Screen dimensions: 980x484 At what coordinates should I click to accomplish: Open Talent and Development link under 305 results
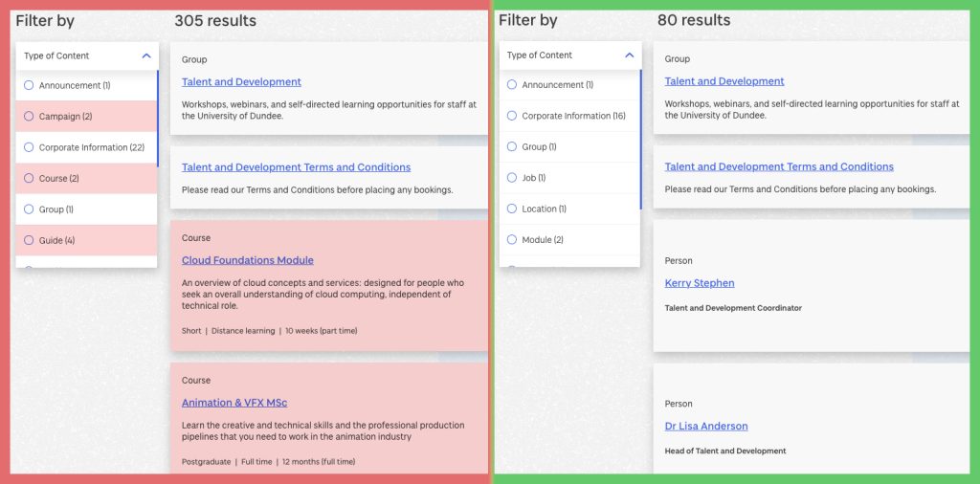coord(241,82)
